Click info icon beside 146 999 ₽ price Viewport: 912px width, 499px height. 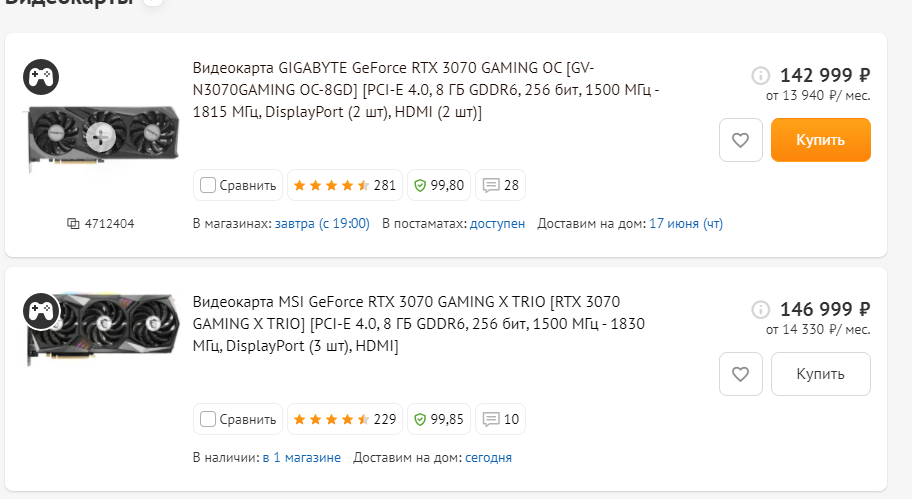760,309
